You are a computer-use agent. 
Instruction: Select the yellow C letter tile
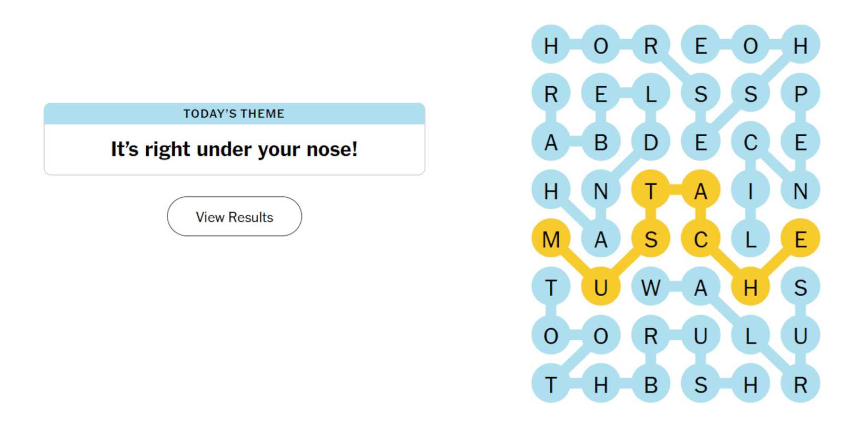(x=701, y=239)
